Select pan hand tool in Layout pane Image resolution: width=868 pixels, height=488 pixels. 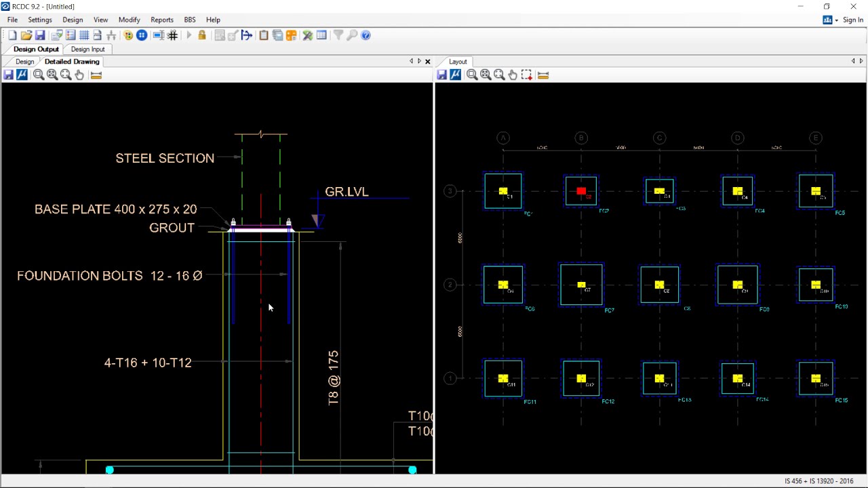513,75
